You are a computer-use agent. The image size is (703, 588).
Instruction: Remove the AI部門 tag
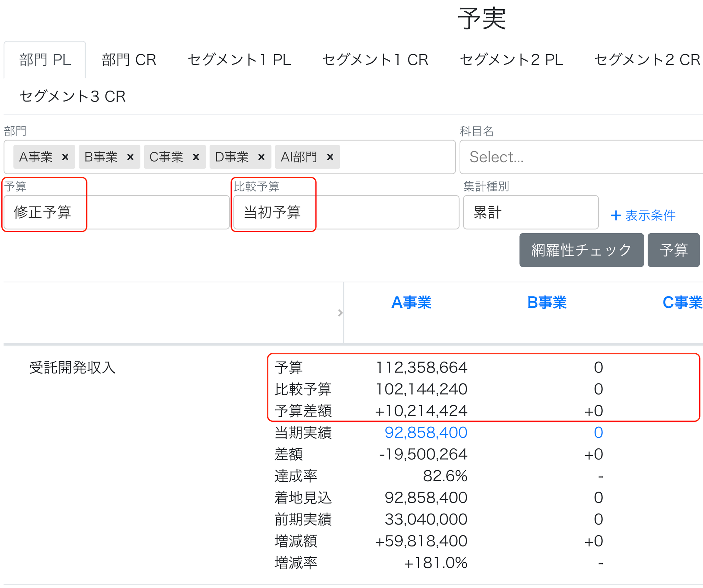[330, 157]
